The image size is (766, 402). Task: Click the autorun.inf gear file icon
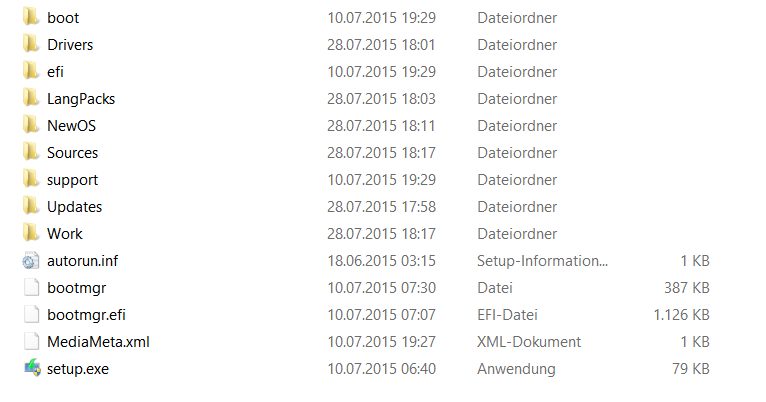click(31, 260)
